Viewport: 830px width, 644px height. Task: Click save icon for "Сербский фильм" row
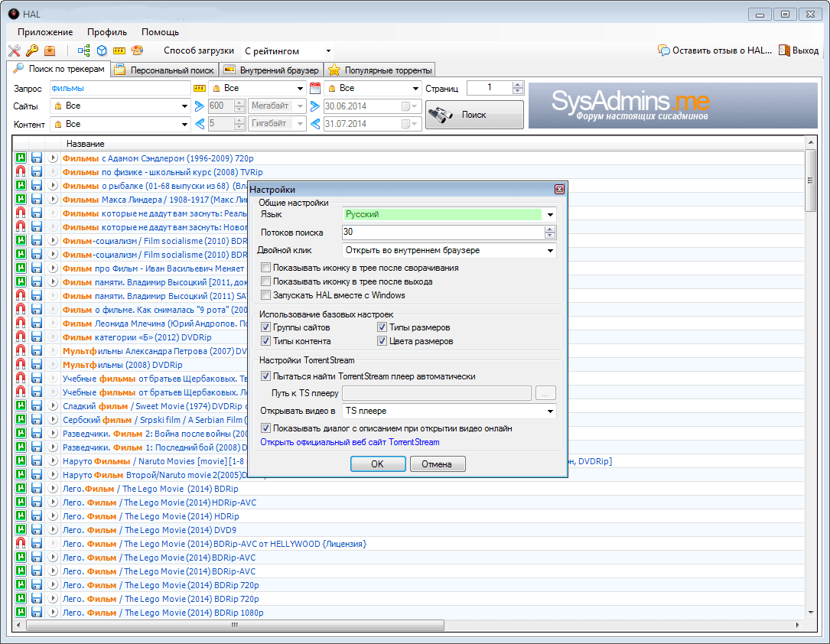pos(37,419)
